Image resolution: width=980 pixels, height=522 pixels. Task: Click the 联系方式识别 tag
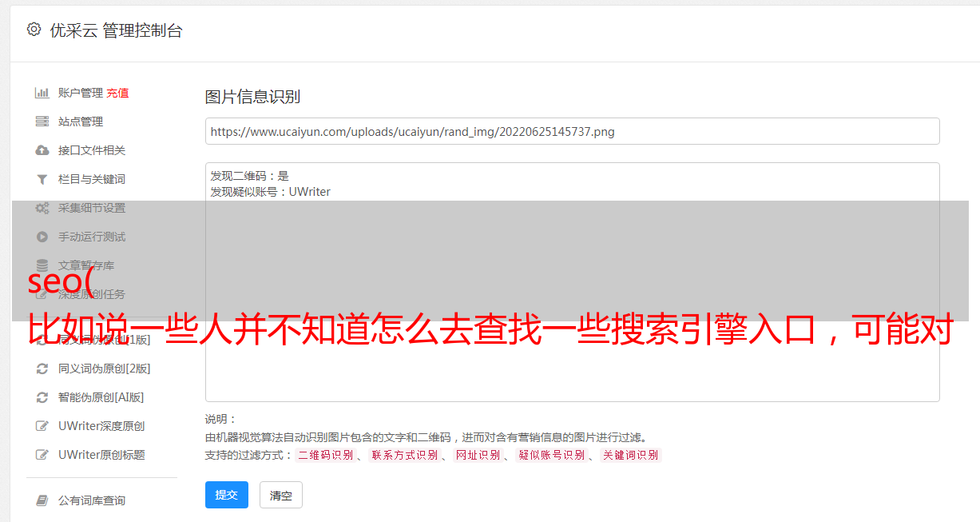coord(405,455)
